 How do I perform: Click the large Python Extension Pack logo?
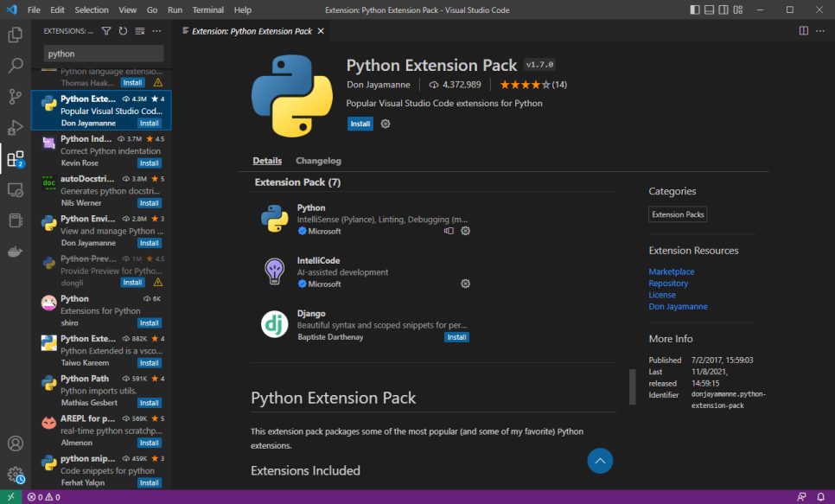[292, 96]
